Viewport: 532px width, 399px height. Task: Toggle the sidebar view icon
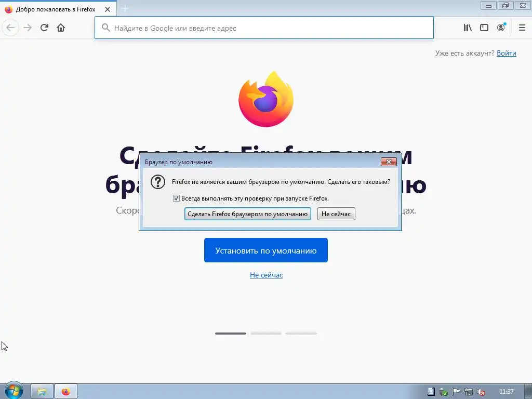point(484,28)
